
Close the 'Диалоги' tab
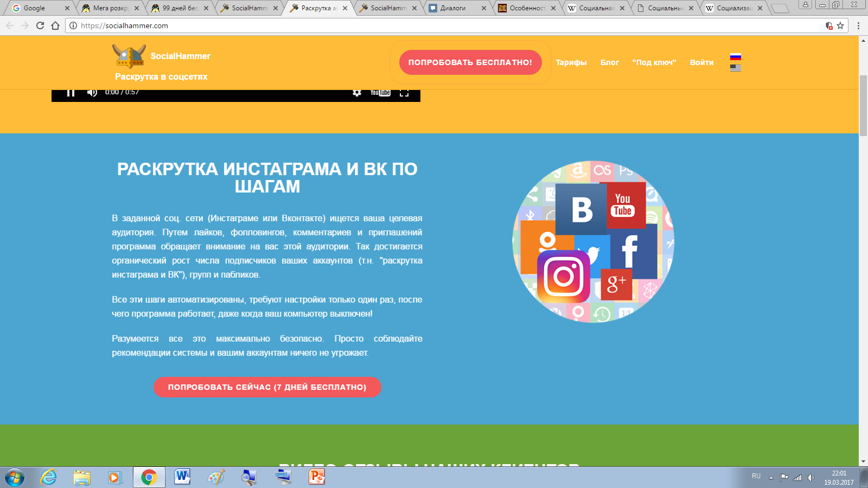click(484, 8)
